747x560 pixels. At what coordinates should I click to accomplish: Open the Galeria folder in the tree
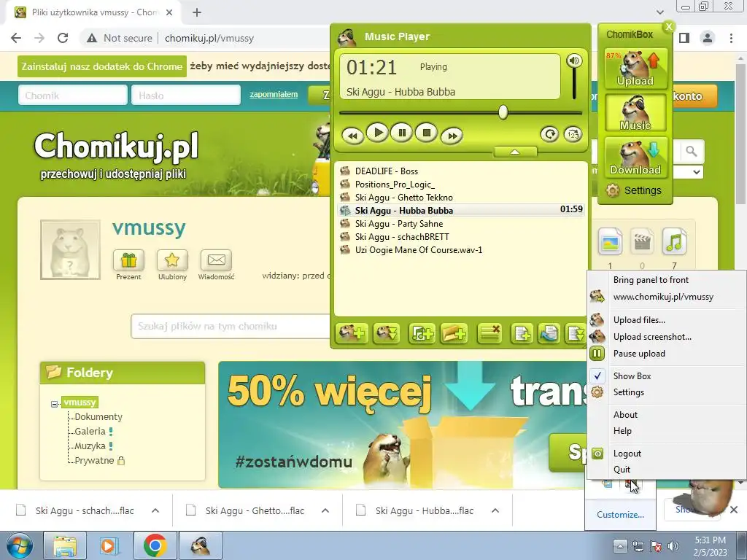tap(90, 432)
